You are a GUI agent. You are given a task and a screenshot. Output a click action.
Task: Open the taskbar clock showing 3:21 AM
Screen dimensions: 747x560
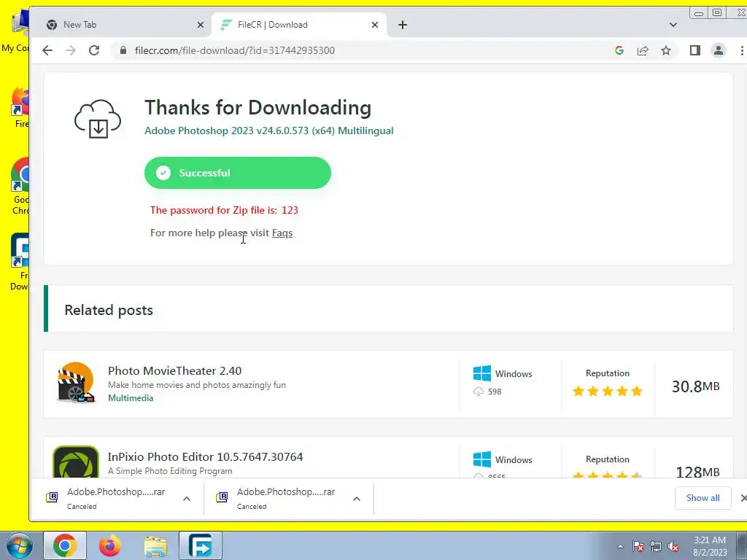click(x=710, y=545)
